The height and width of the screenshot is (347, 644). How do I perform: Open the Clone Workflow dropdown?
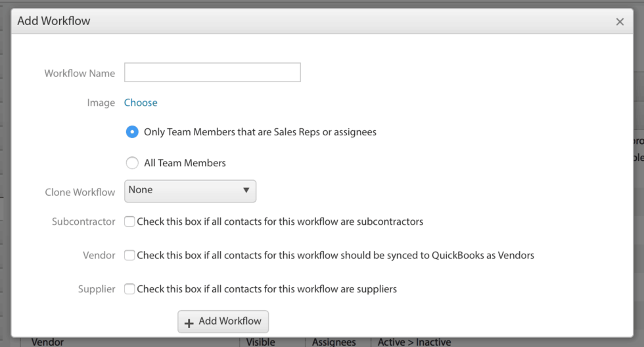(x=190, y=191)
